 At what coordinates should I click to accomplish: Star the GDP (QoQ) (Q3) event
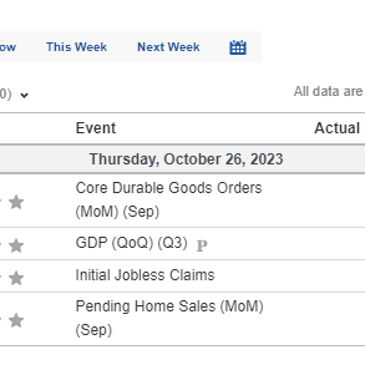(16, 246)
